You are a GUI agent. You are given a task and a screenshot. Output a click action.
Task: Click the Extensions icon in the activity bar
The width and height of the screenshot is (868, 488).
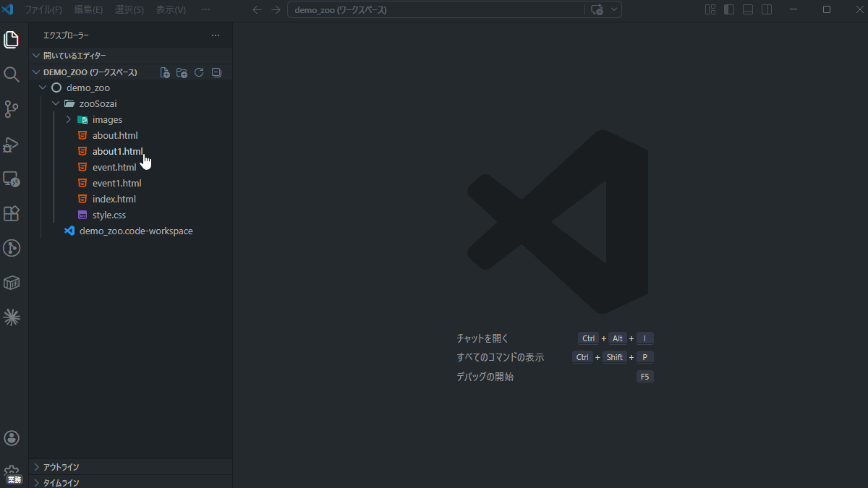click(12, 213)
